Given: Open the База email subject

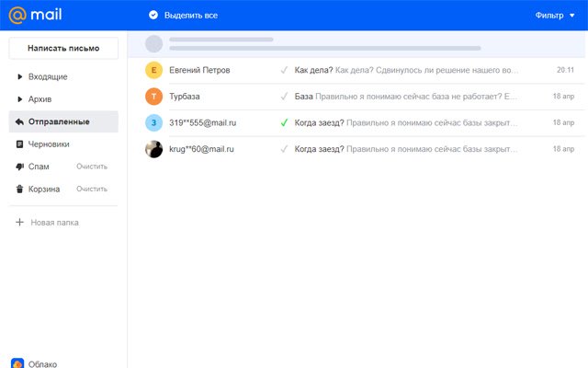Looking at the screenshot, I should point(304,97).
